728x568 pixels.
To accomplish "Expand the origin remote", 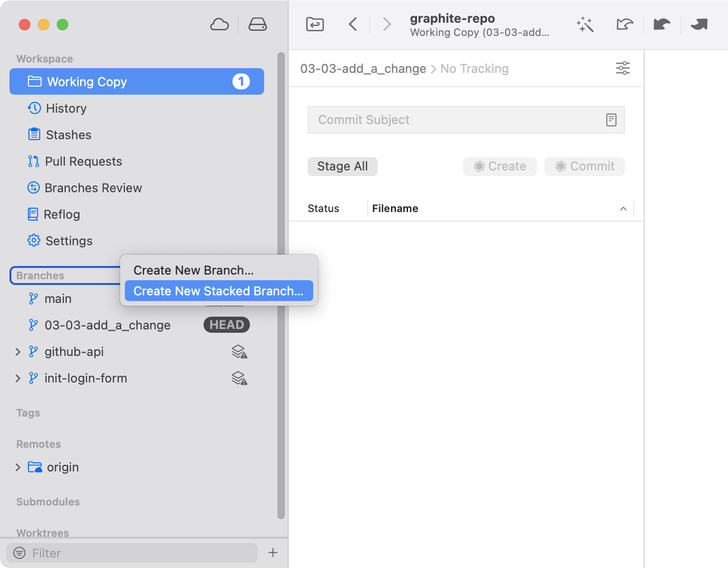I will point(18,467).
